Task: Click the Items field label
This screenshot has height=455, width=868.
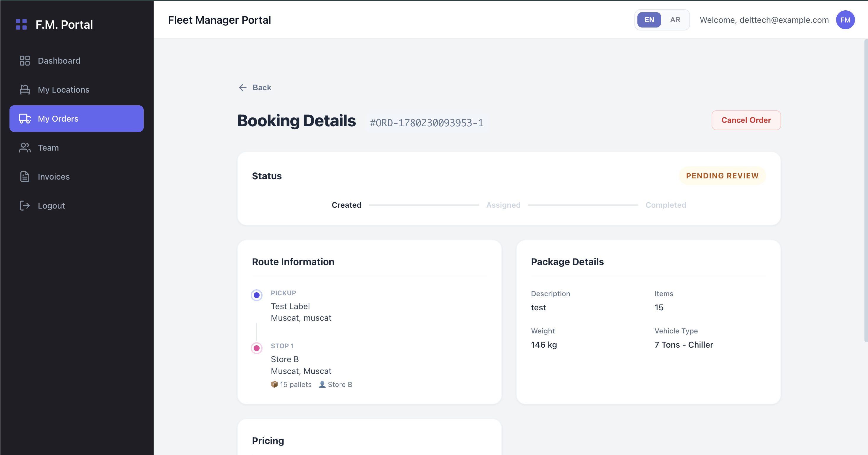Action: (x=664, y=294)
